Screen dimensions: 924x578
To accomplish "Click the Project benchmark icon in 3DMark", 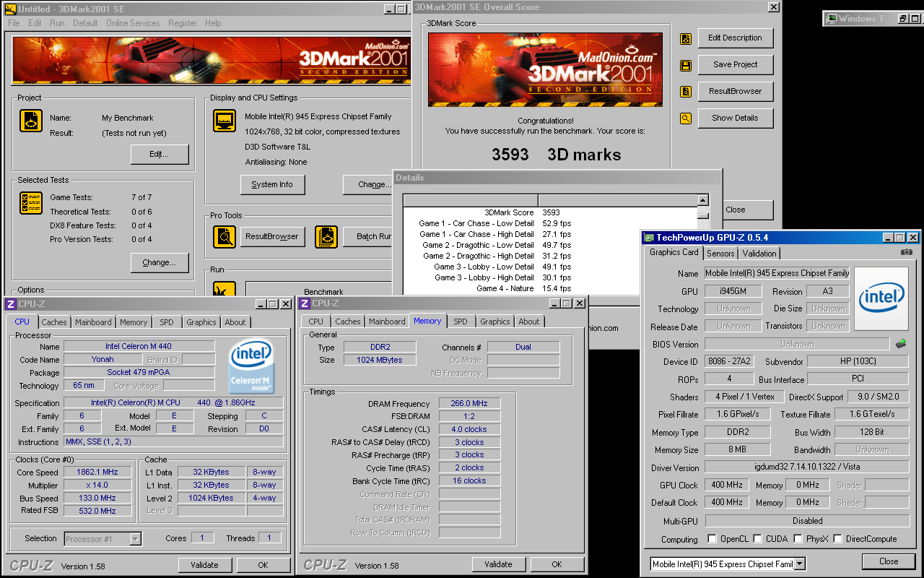I will 30,121.
